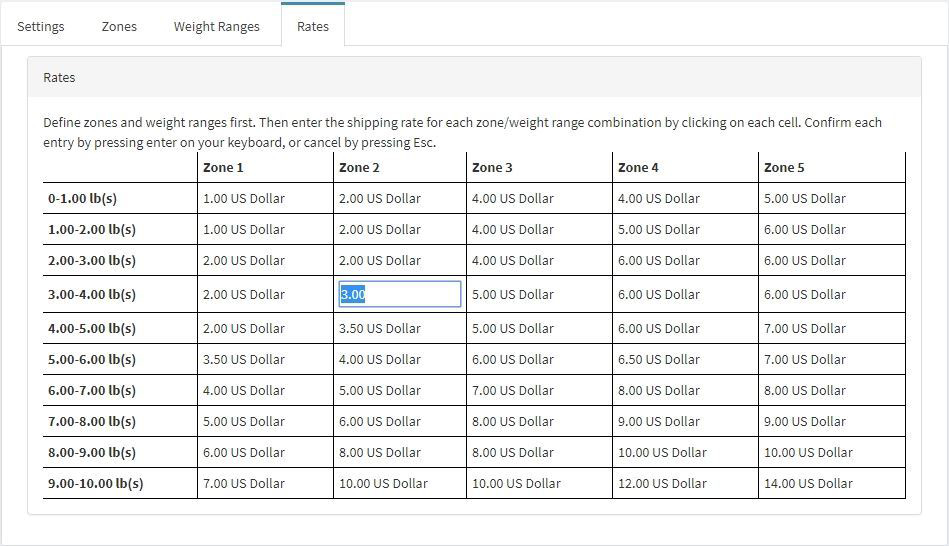Viewport: 949px width, 546px height.
Task: Click Zone 3 rate for 2.00-3.00 lb(s)
Action: tap(513, 260)
